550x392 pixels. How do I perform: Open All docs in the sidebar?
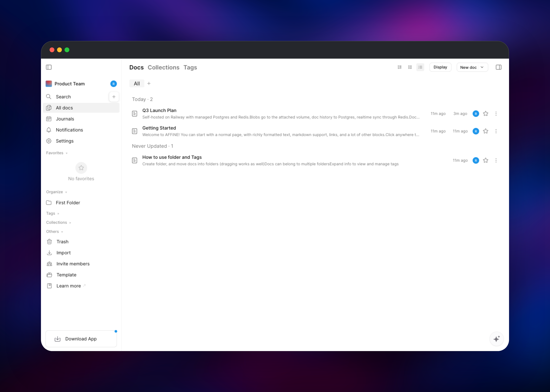click(81, 108)
